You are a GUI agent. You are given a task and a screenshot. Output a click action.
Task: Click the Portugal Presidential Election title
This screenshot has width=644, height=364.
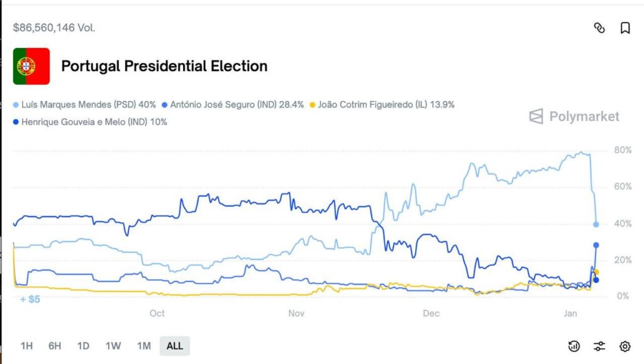tap(164, 66)
